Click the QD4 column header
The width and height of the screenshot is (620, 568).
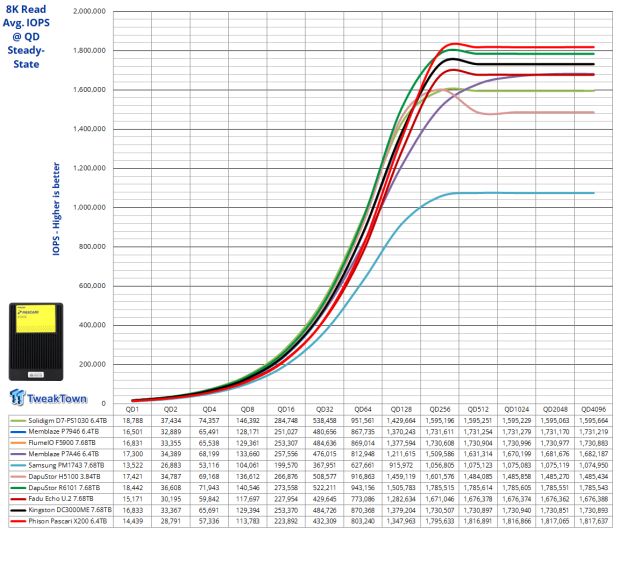click(x=209, y=409)
